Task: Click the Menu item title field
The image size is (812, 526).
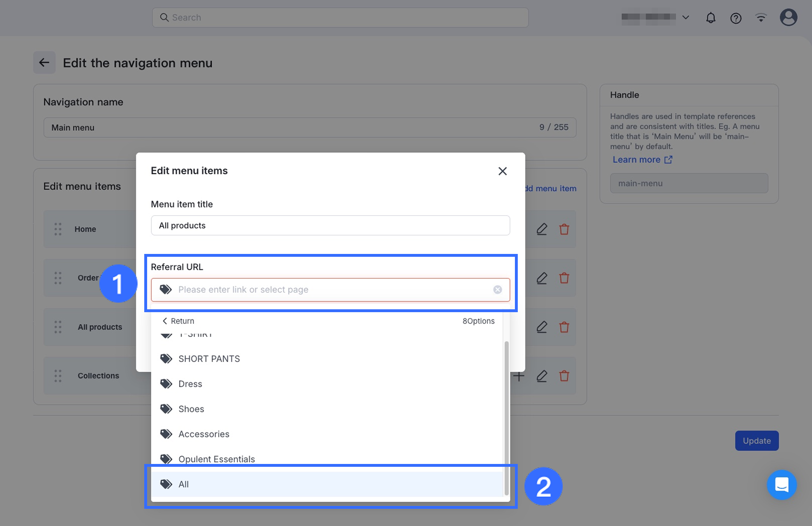Action: [x=330, y=225]
